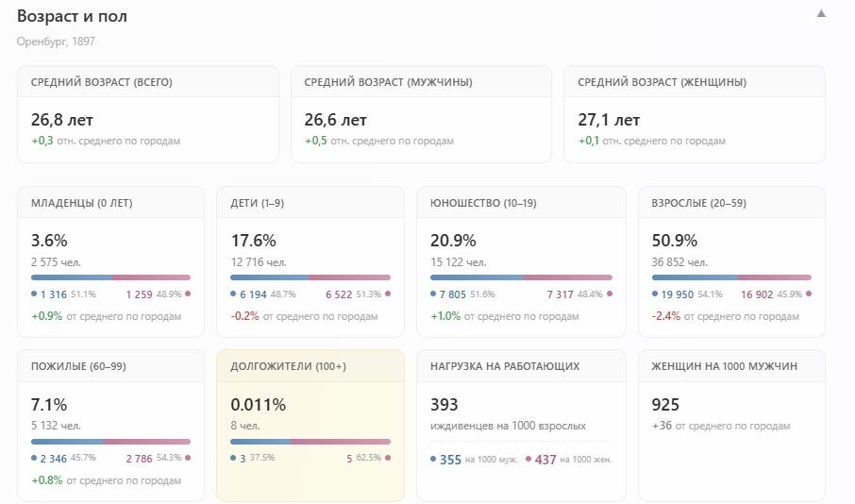Click the gender ratio bar in Взрослые card
855x504 pixels.
tap(731, 277)
